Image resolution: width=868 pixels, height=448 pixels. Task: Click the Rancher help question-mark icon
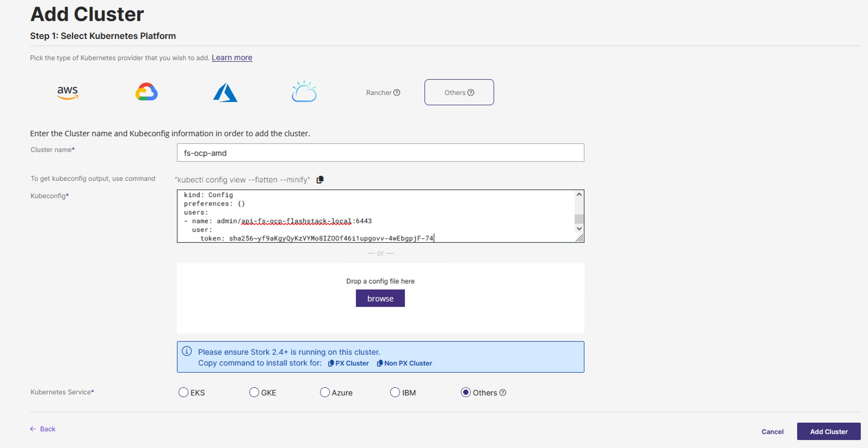pyautogui.click(x=397, y=92)
